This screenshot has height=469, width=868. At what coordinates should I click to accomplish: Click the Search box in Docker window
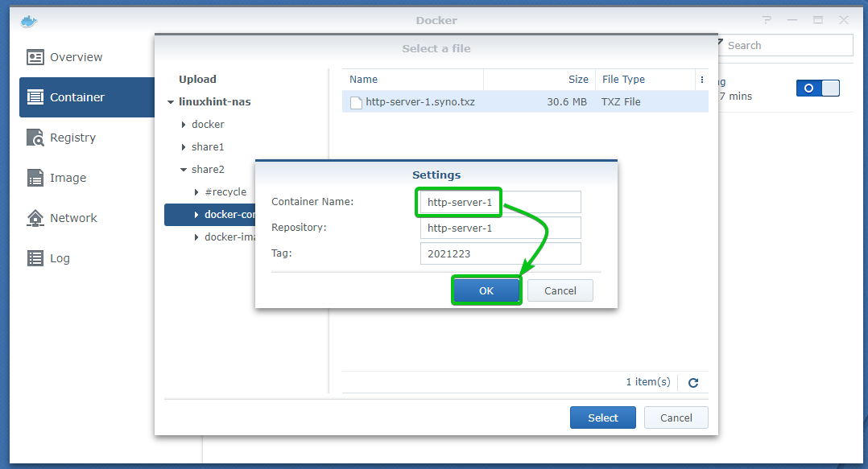(x=786, y=45)
